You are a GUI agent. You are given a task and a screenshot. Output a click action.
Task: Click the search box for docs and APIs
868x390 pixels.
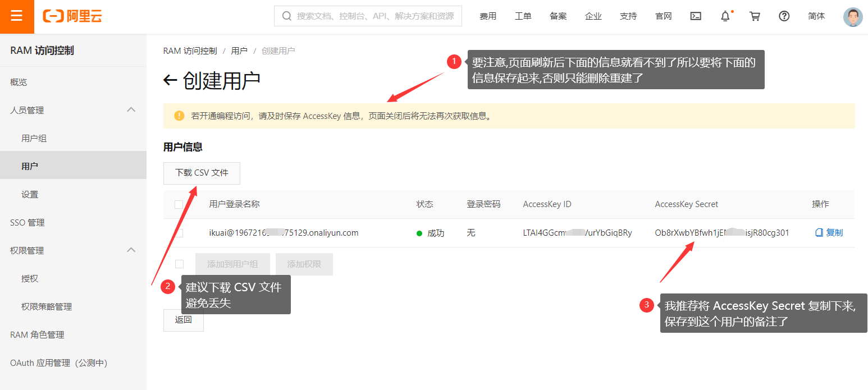368,16
